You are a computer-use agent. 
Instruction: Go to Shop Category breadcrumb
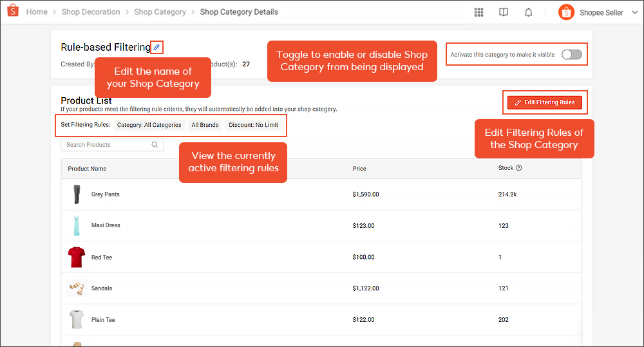160,12
